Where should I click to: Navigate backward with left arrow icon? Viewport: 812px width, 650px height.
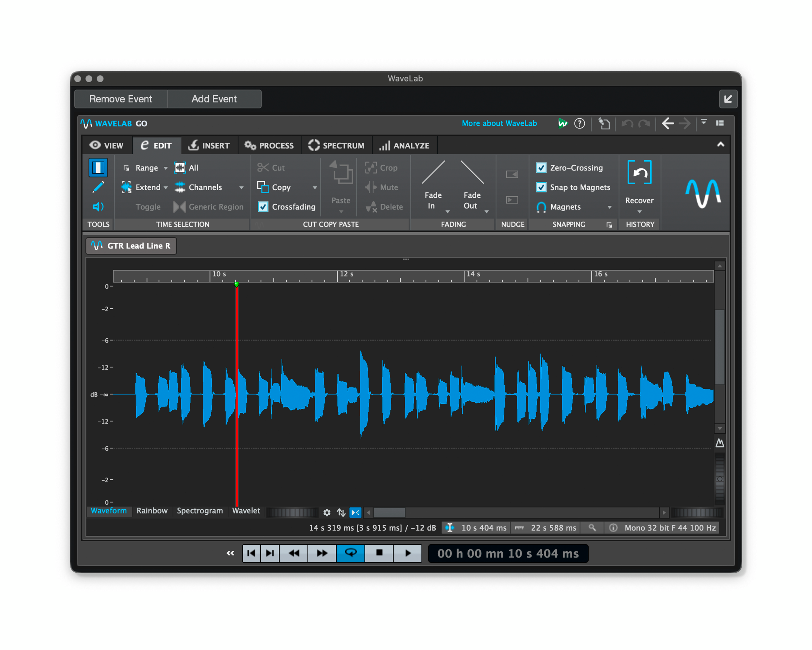[x=668, y=123]
